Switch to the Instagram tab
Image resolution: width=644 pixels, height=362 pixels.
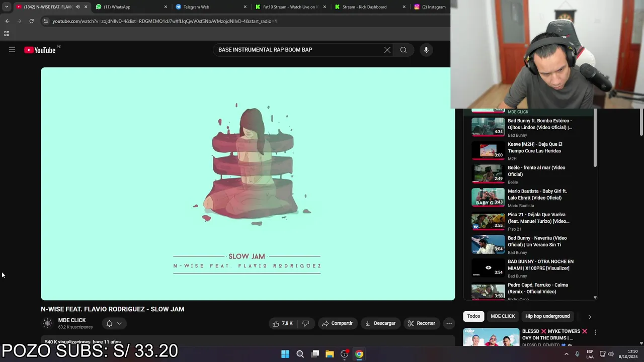point(431,7)
